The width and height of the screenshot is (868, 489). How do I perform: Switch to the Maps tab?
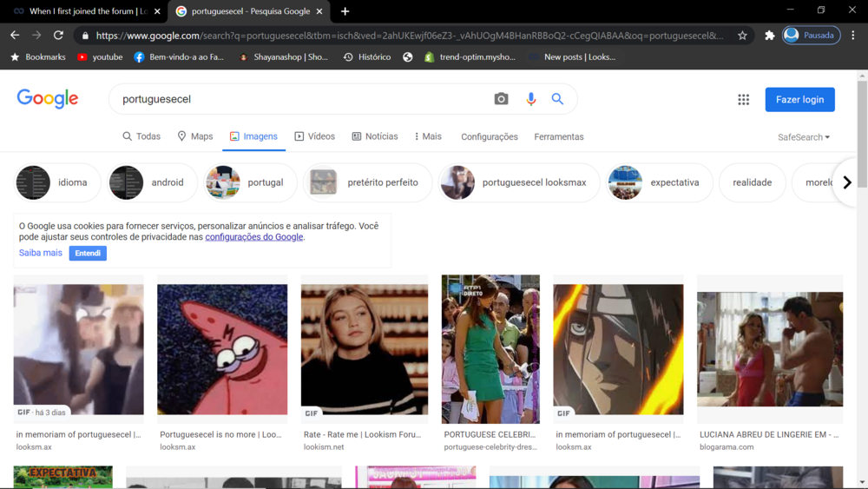[x=194, y=136]
